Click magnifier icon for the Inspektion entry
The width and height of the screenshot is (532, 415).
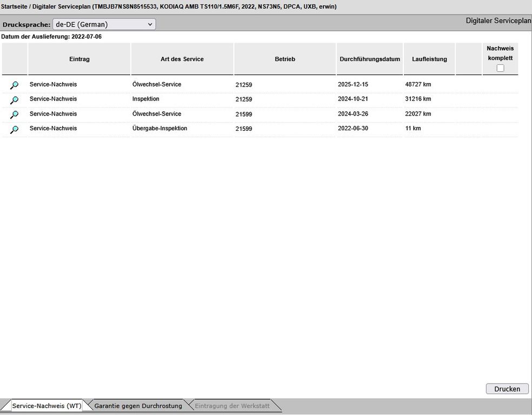[15, 100]
